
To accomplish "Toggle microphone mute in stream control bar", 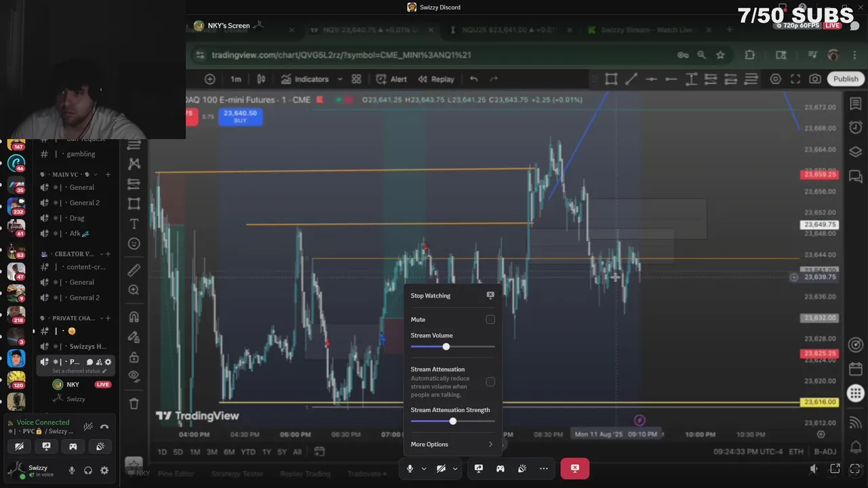I will 410,468.
